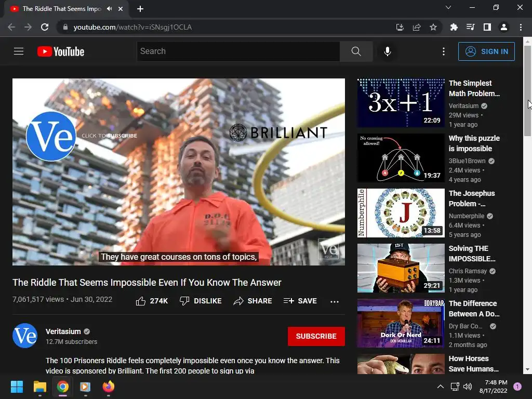The width and height of the screenshot is (532, 399).
Task: Like the video with thumbs up
Action: click(152, 301)
